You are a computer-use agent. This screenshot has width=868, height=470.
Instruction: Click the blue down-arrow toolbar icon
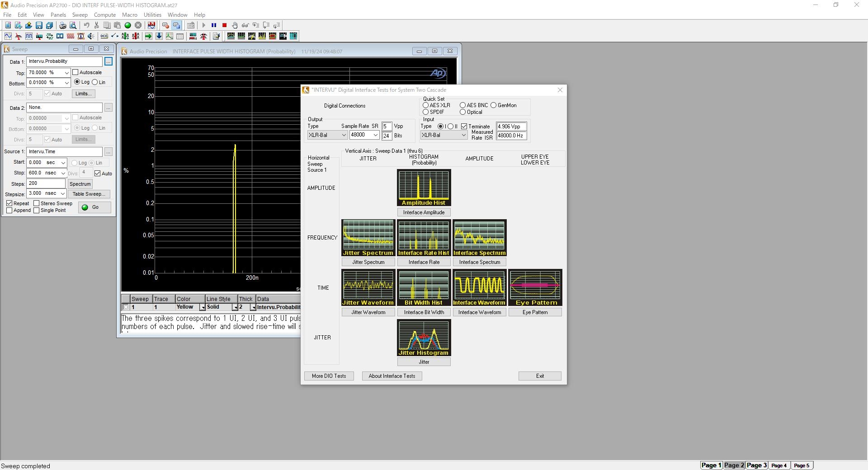click(x=159, y=36)
